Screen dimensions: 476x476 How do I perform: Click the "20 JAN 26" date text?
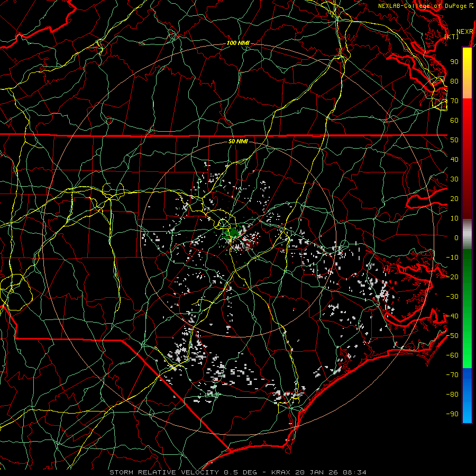317,472
